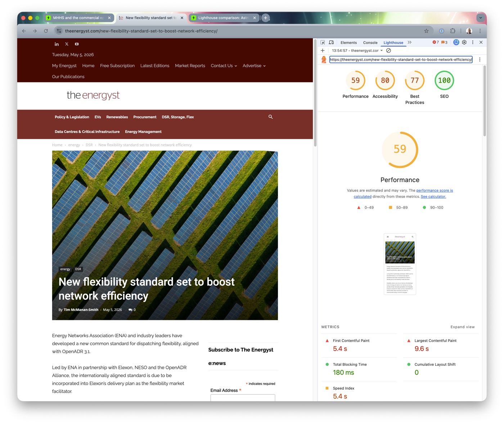Switch to Elements tab in DevTools
504x424 pixels.
click(x=348, y=43)
